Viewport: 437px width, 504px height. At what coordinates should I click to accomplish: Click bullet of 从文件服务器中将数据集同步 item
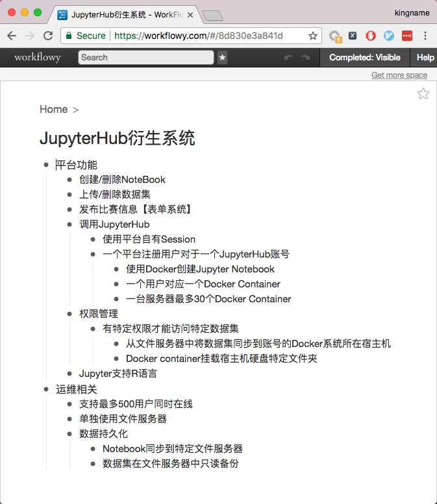pos(116,344)
